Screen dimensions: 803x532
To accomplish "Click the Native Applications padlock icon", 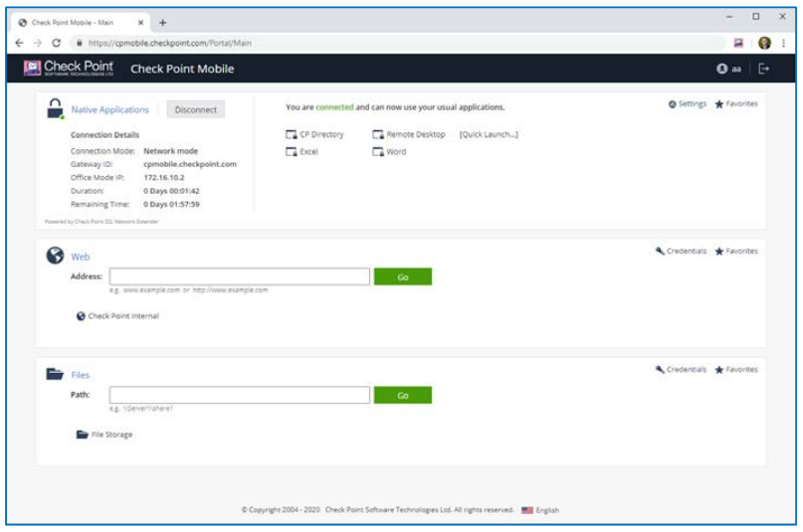I will point(55,109).
